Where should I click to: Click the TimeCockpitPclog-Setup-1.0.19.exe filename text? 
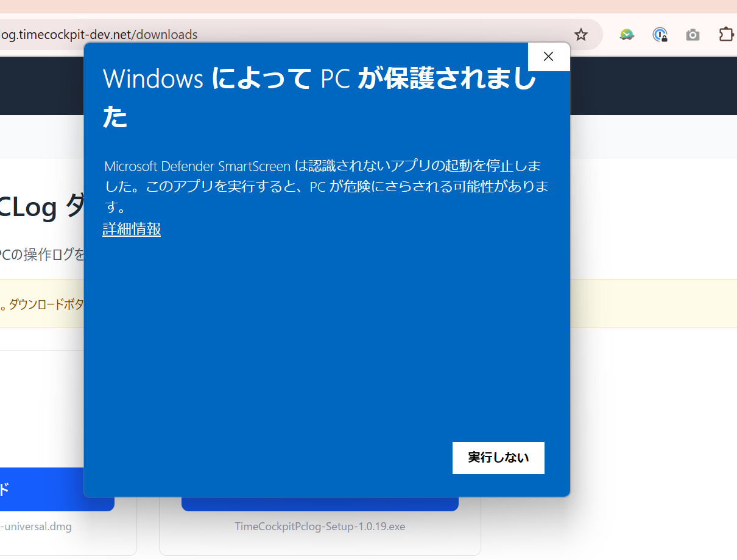(320, 527)
